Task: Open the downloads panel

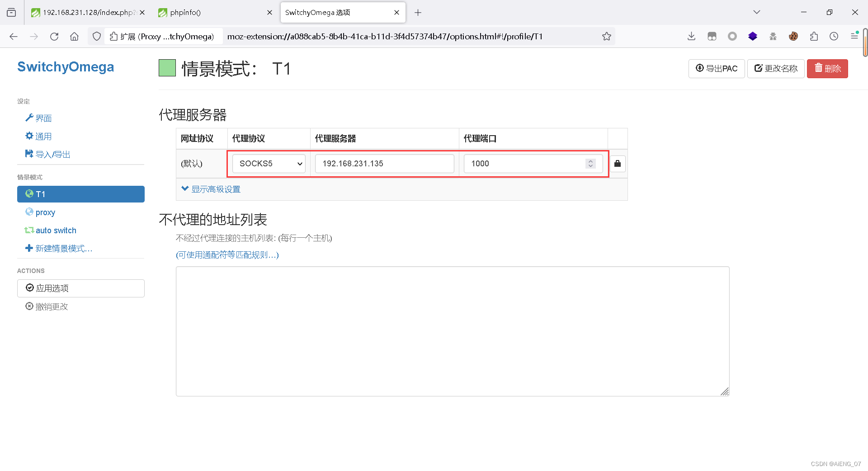Action: (691, 37)
